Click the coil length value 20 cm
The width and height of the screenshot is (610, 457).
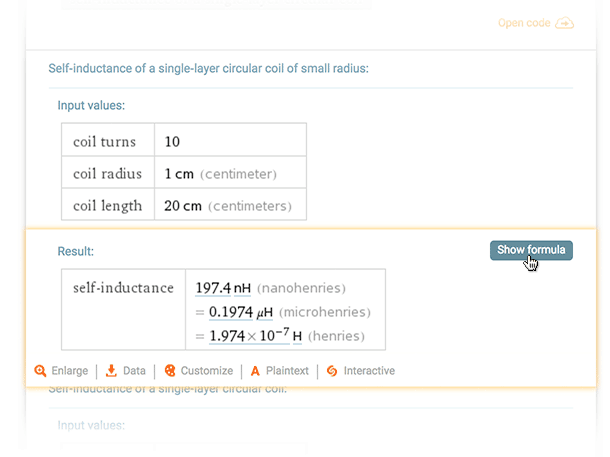point(183,206)
